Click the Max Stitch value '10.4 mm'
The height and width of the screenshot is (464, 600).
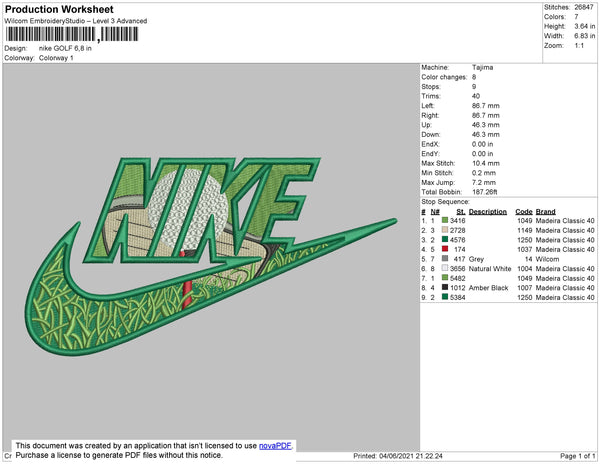coord(486,163)
